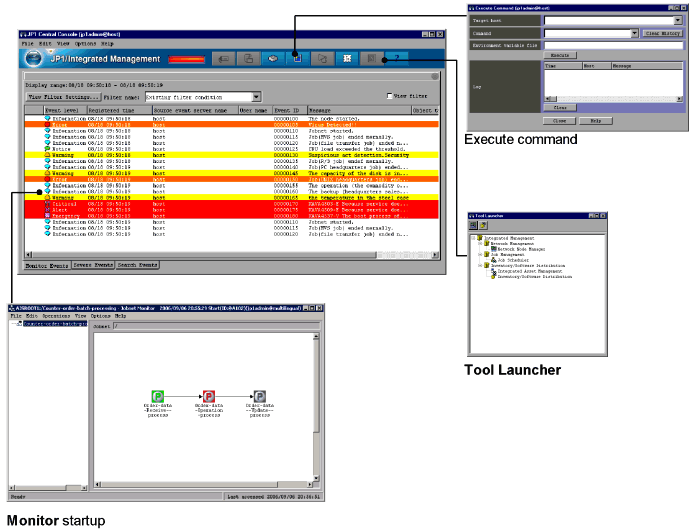Click the Help button in Execute Command

[595, 121]
